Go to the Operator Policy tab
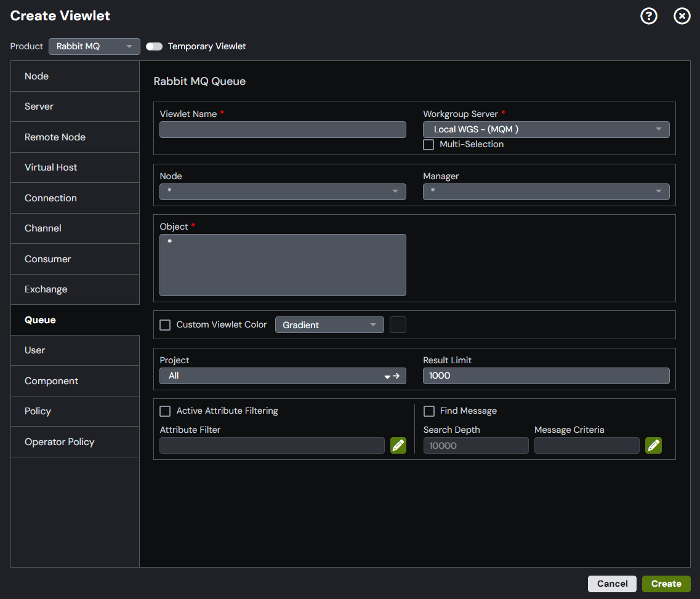The height and width of the screenshot is (599, 700). point(75,442)
